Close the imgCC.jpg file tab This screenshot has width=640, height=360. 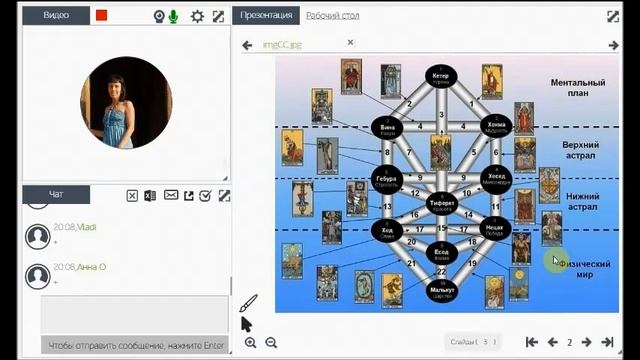click(x=350, y=42)
